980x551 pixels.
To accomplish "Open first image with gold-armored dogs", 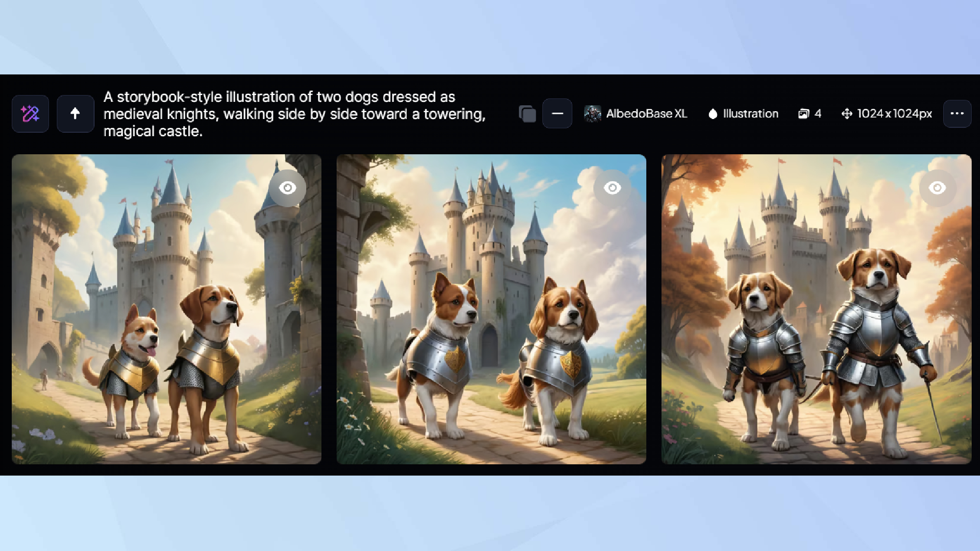I will (167, 309).
